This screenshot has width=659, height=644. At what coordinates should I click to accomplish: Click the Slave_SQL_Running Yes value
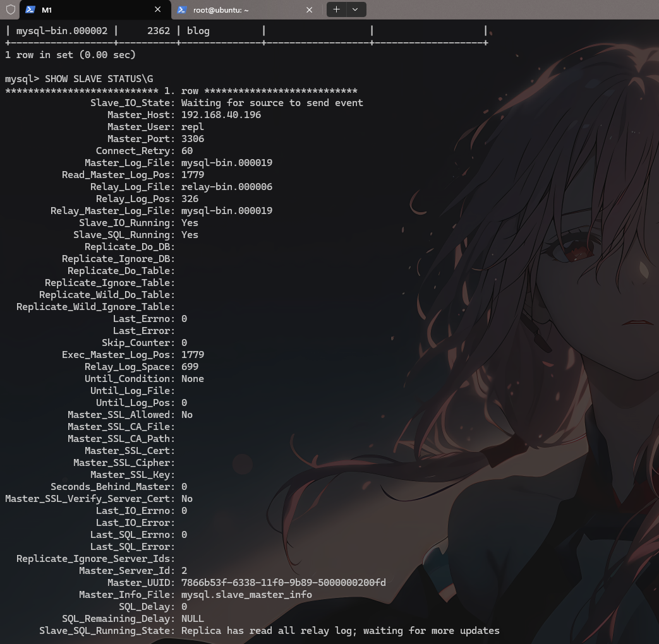pos(190,235)
